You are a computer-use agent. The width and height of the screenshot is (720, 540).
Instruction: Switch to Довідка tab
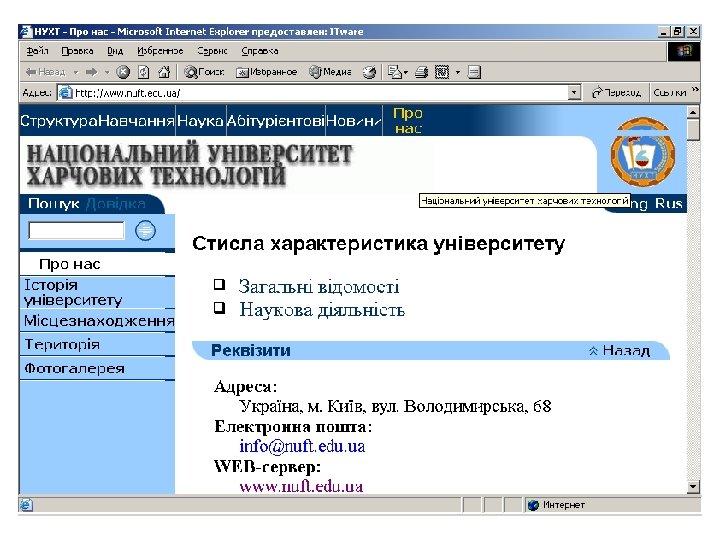(x=116, y=203)
